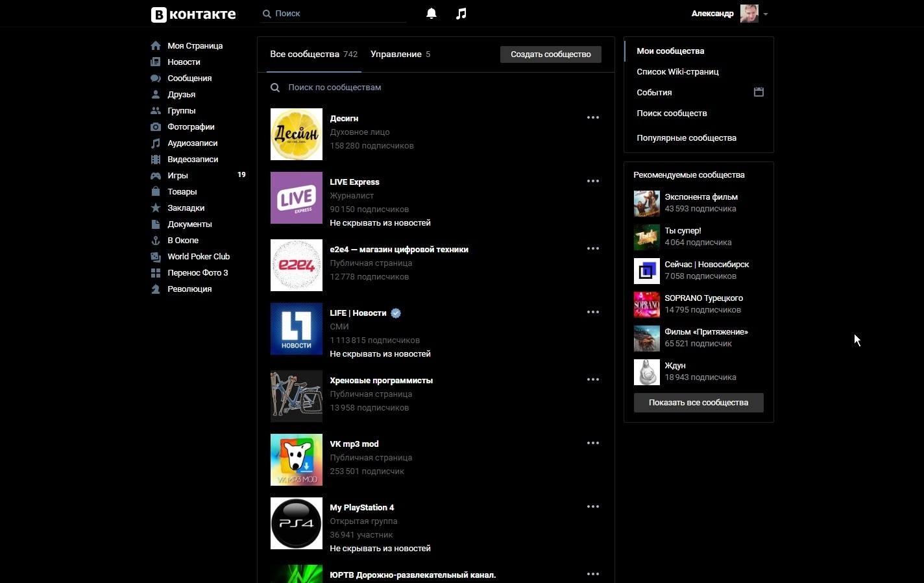Open the three-dot menu for VK mp3 mod
The width and height of the screenshot is (924, 583).
[593, 443]
